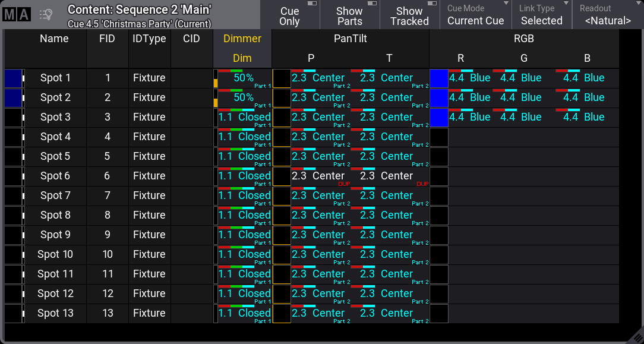Click the MA logo icon
The height and width of the screenshot is (344, 644).
point(16,15)
